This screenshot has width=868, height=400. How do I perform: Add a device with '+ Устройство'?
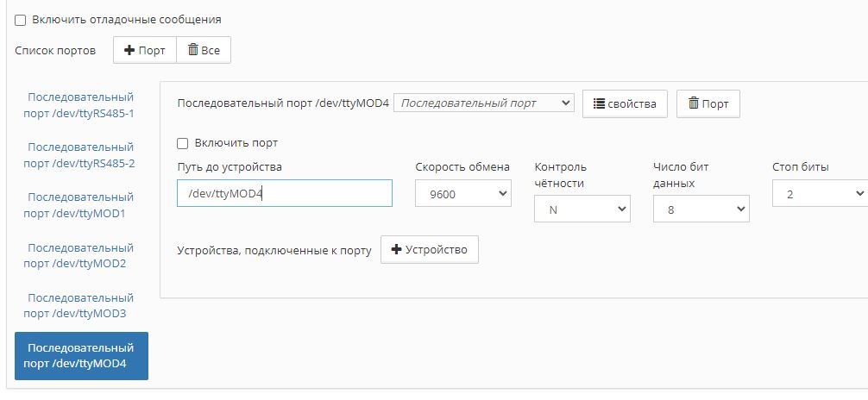click(430, 249)
